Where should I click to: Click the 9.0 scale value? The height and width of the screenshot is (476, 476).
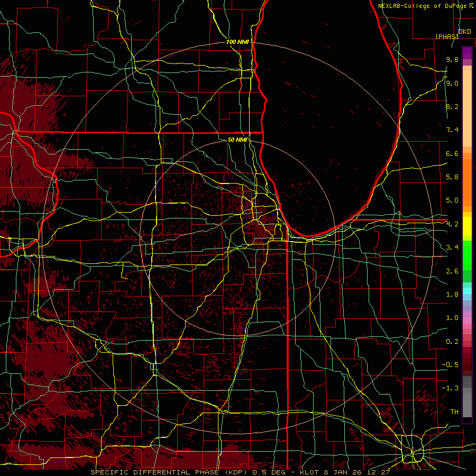[x=452, y=84]
